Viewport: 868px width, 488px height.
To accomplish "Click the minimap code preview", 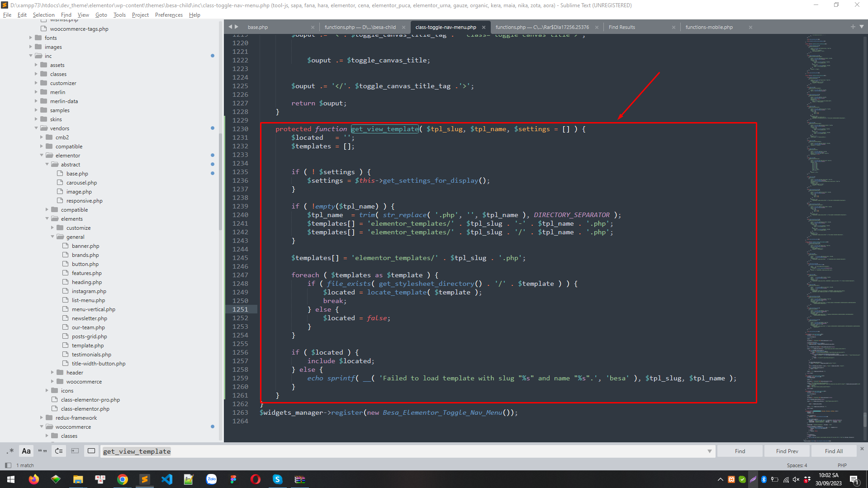I will [832, 237].
